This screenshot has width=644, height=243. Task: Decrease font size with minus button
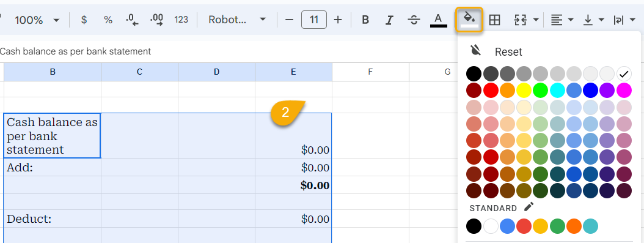pyautogui.click(x=290, y=20)
